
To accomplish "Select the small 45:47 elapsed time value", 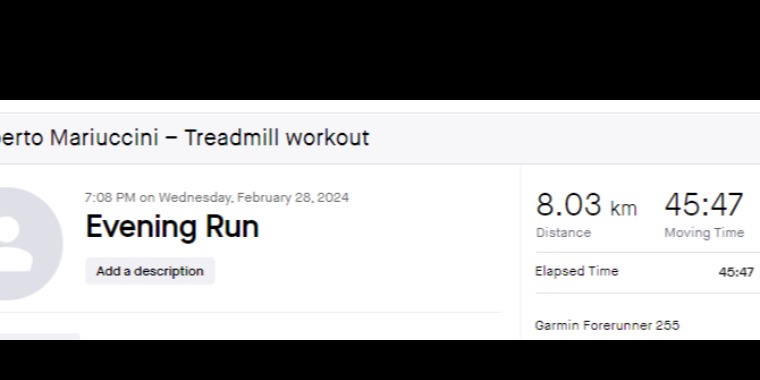I will [x=736, y=272].
